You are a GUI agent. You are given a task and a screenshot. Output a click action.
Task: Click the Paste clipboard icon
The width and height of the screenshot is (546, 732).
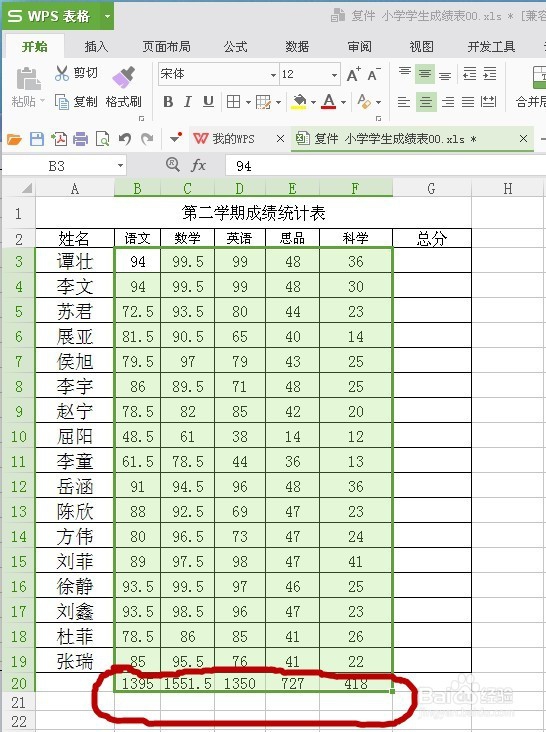click(28, 78)
